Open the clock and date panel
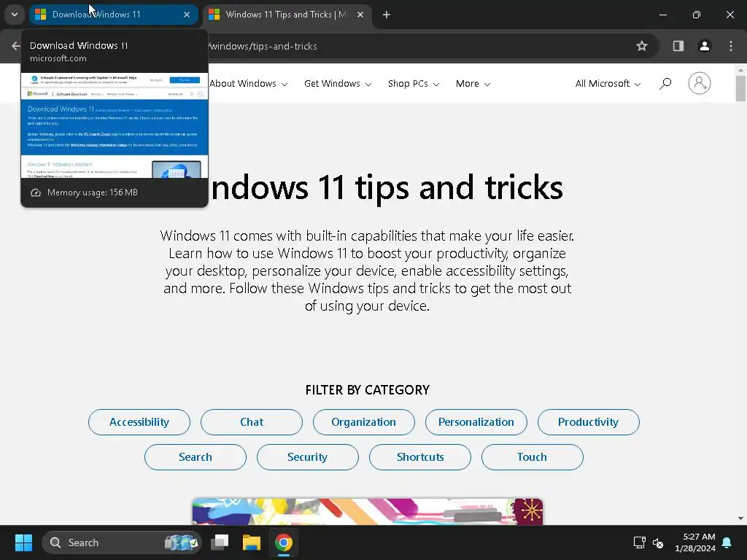The height and width of the screenshot is (560, 747). pos(695,542)
